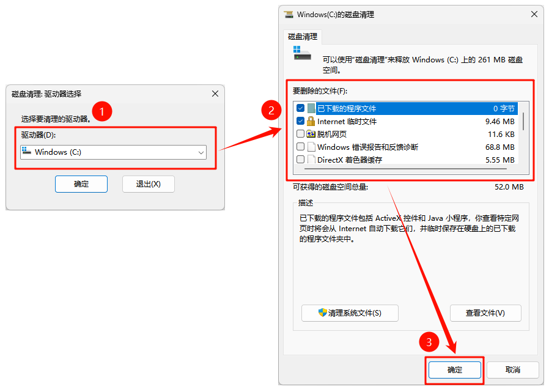Image resolution: width=549 pixels, height=392 pixels.
Task: Open 查看文件(V) to view files
Action: 485,313
